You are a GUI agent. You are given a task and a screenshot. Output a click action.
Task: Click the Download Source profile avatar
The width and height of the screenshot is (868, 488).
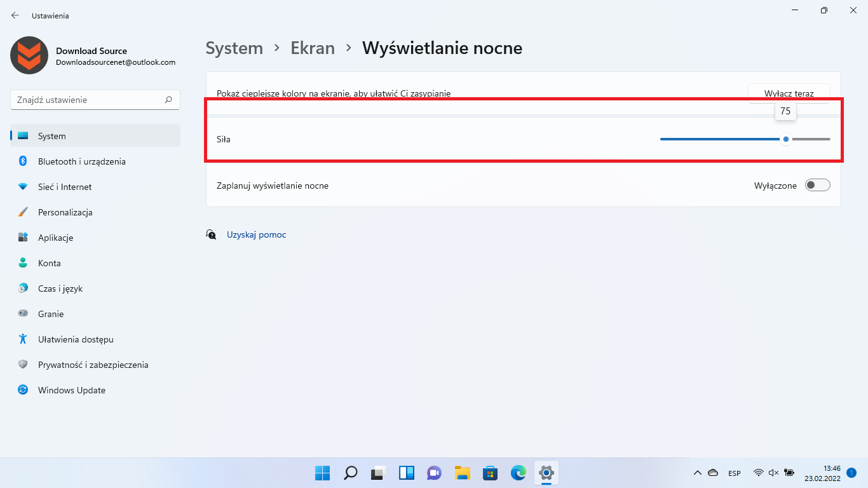[x=29, y=55]
